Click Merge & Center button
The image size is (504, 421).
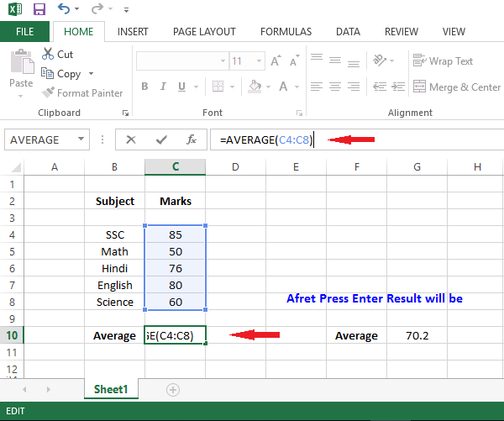click(x=456, y=87)
